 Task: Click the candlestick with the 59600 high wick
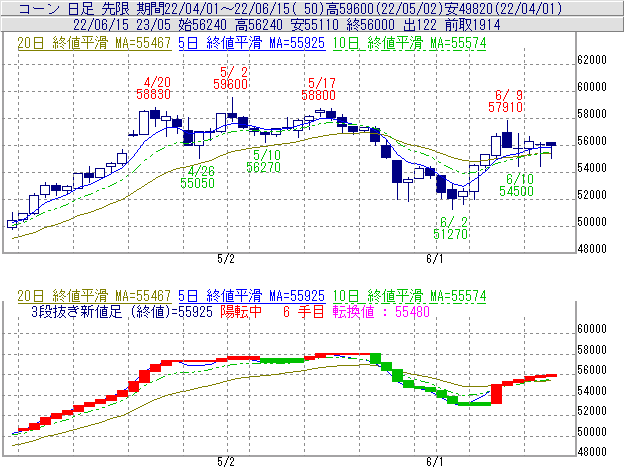232,110
